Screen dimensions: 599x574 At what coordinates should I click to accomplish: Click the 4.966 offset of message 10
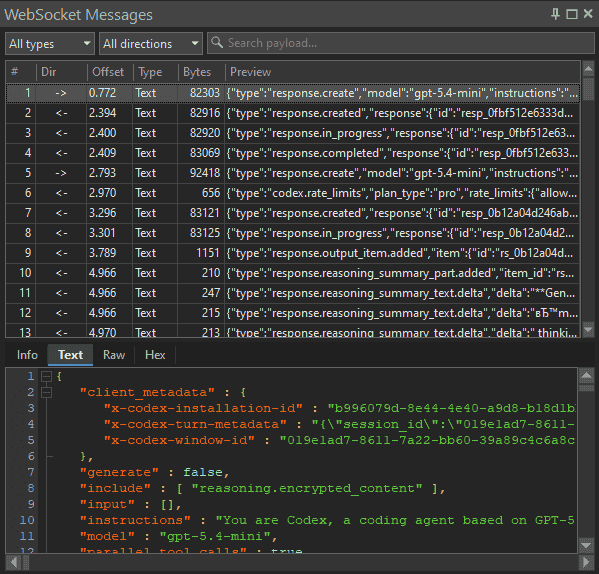coord(102,273)
